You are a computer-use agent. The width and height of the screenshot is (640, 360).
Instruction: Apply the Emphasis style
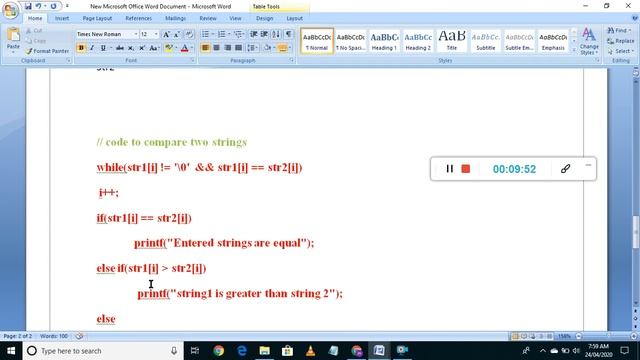pos(553,41)
